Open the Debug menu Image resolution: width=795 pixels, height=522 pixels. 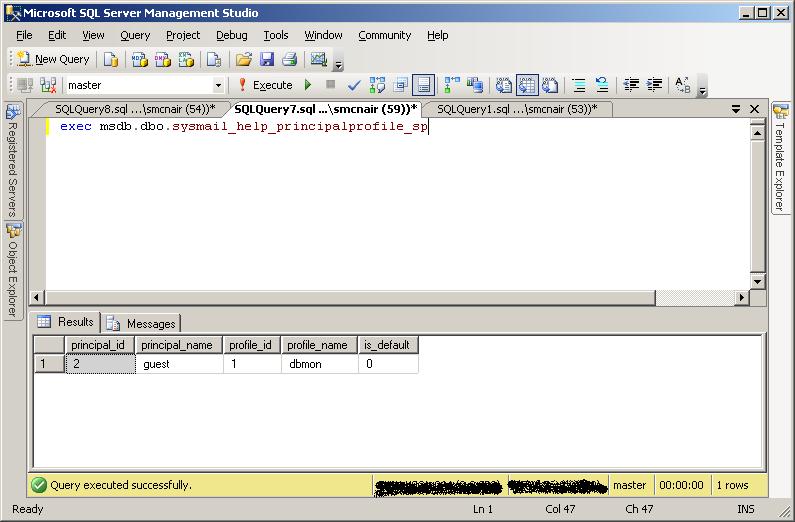coord(232,35)
